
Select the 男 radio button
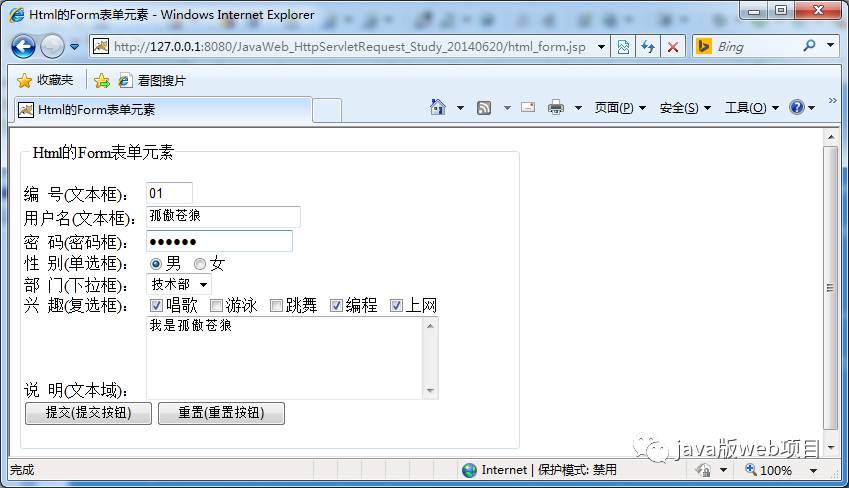156,264
